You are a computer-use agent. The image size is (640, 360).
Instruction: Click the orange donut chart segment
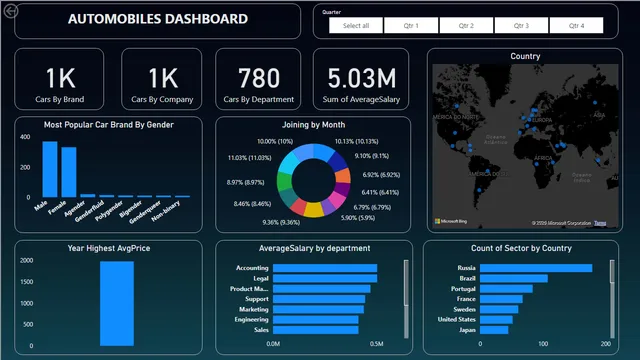pyautogui.click(x=343, y=176)
